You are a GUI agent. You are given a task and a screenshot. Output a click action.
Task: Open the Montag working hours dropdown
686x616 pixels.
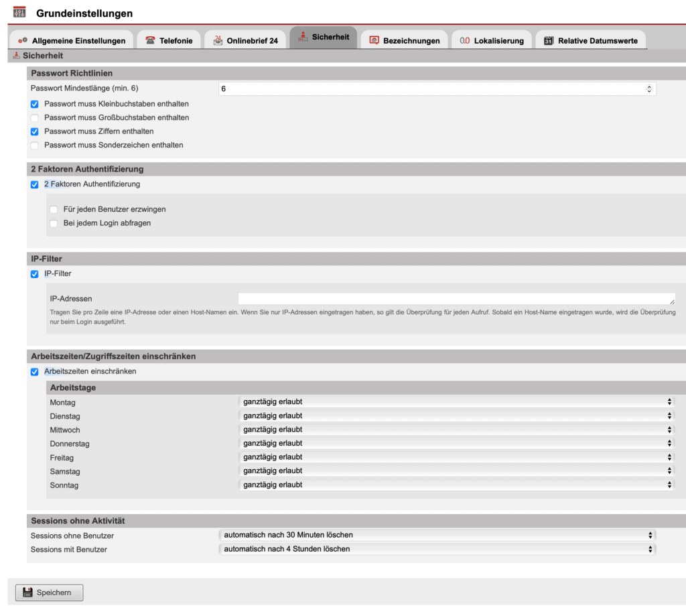pos(456,402)
